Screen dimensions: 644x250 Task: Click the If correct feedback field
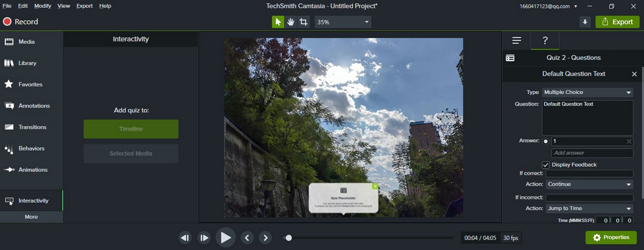point(589,174)
